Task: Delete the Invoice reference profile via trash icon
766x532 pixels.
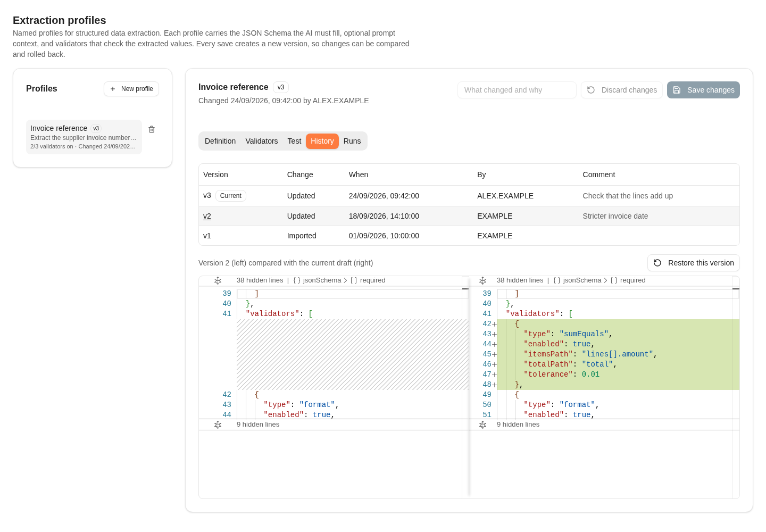Action: 152,129
